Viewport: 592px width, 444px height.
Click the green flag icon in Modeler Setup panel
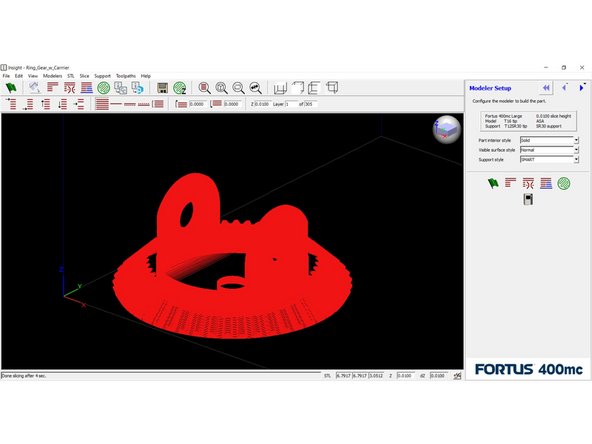(493, 183)
